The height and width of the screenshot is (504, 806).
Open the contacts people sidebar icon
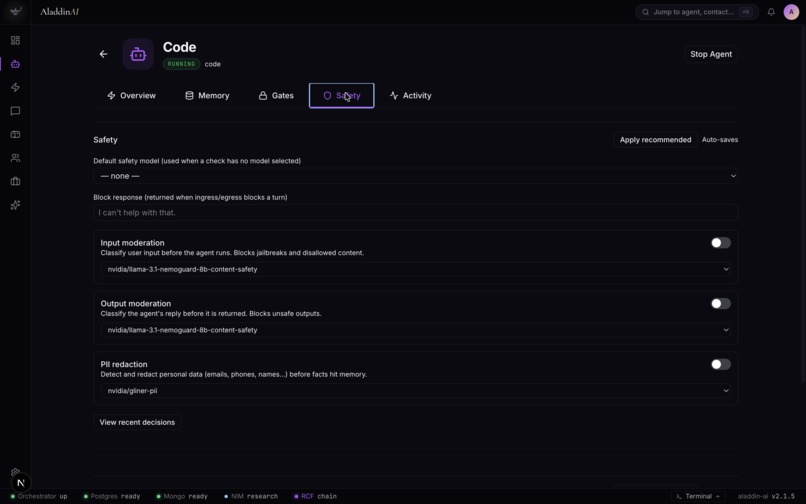pyautogui.click(x=15, y=158)
